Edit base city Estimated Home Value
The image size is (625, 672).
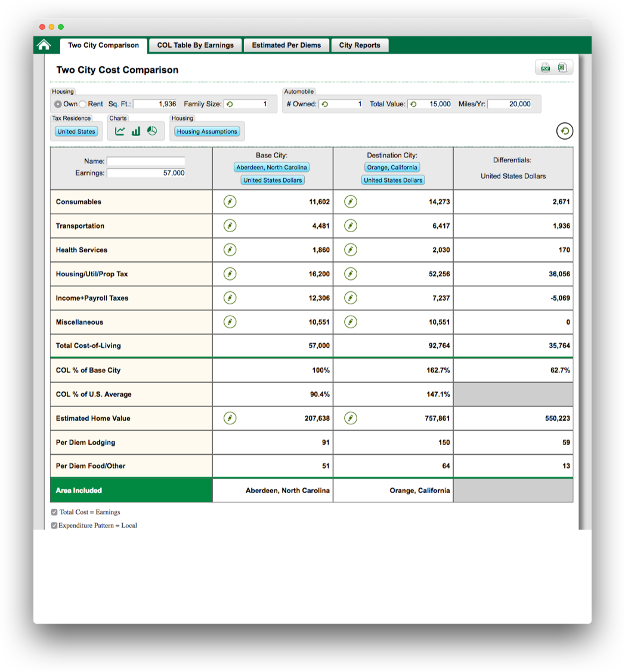tap(230, 418)
